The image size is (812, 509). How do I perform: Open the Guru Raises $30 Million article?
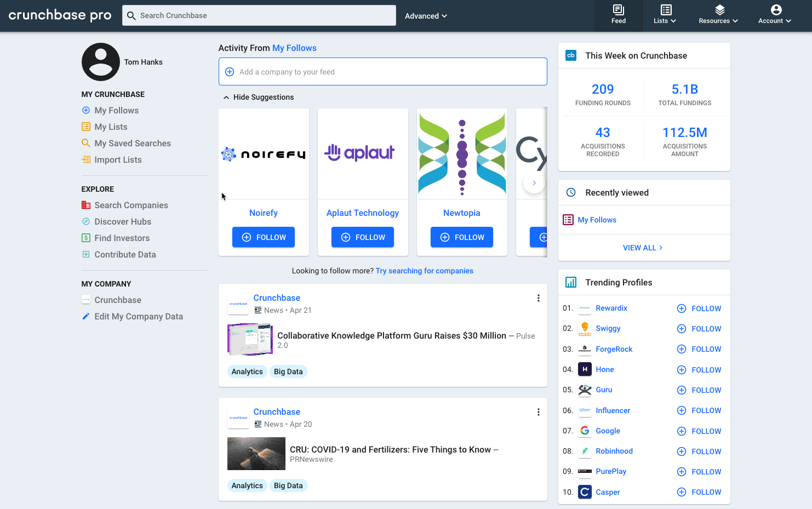pos(392,335)
